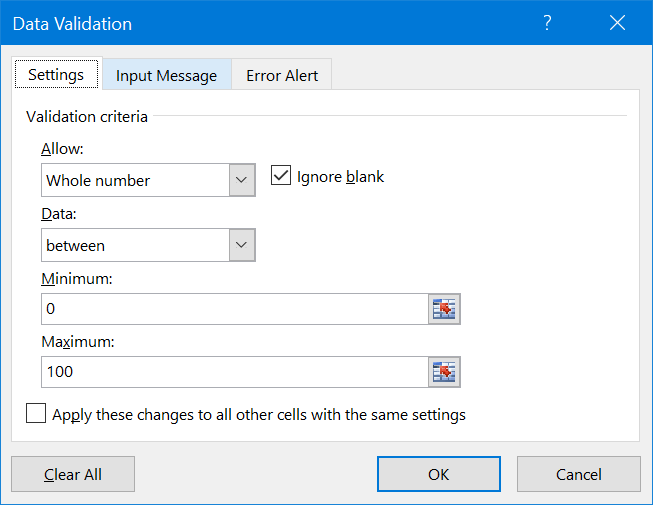The width and height of the screenshot is (653, 505).
Task: Click the Minimum field range selector icon
Action: click(x=444, y=309)
